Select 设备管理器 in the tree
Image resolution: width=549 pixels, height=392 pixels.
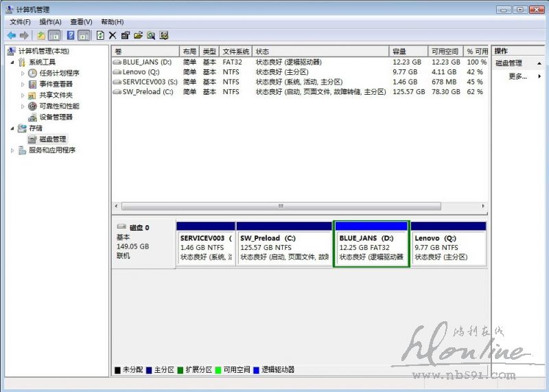[56, 117]
